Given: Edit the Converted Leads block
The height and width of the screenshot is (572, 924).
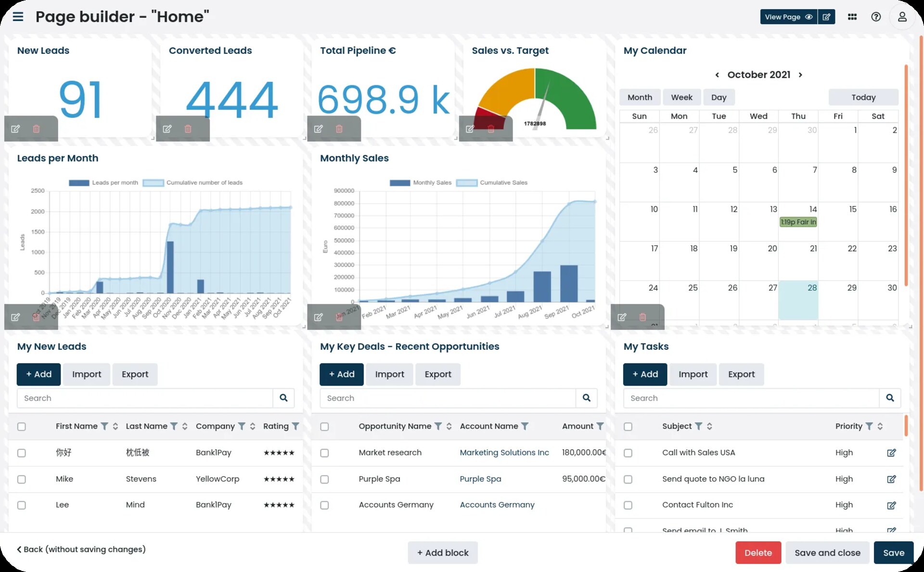Looking at the screenshot, I should [167, 129].
